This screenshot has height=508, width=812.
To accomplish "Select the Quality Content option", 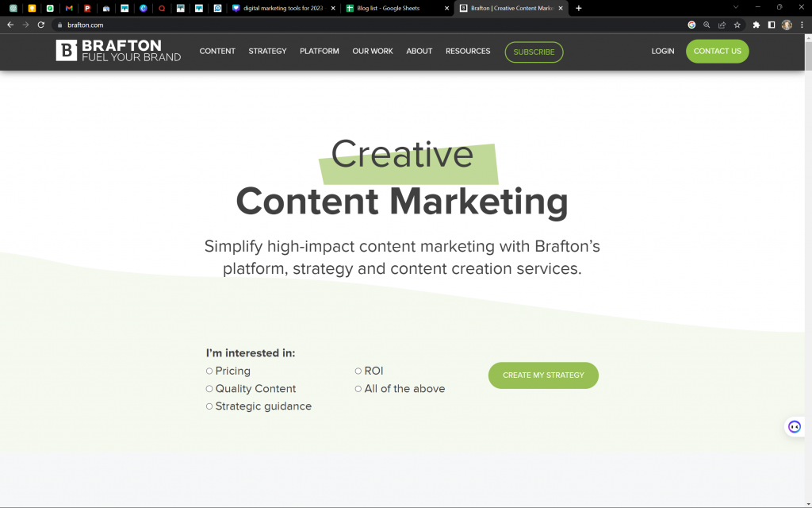I will [209, 389].
